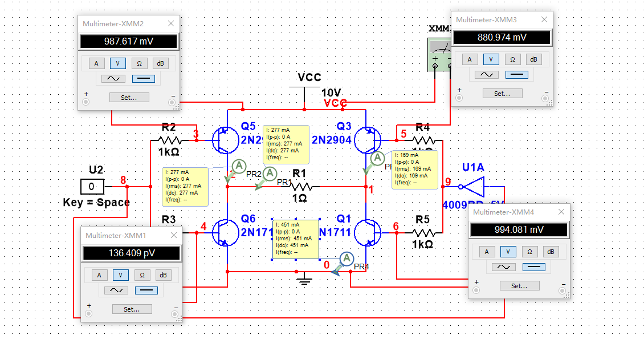
Task: Close the Multimeter-XMM4 window
Action: click(x=561, y=212)
